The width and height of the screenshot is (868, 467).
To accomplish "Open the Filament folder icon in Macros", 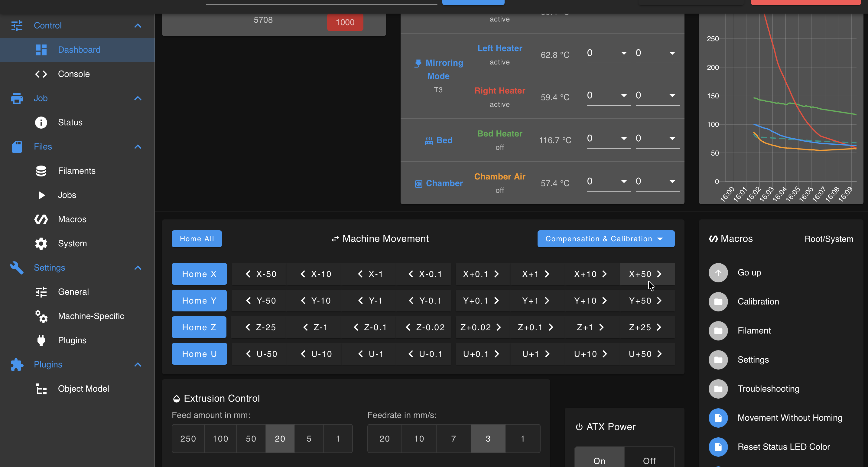I will [x=718, y=331].
